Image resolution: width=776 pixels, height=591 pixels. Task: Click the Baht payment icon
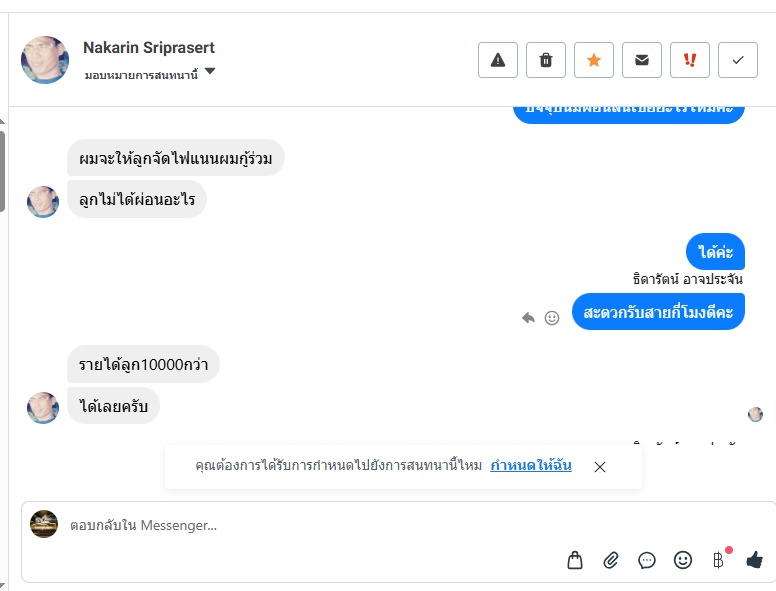point(718,560)
